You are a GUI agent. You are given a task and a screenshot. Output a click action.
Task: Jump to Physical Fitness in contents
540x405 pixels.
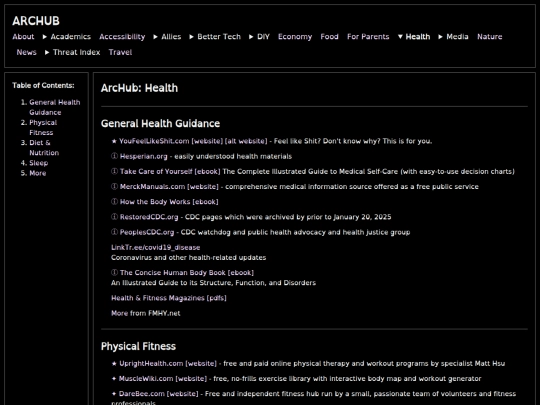[43, 127]
